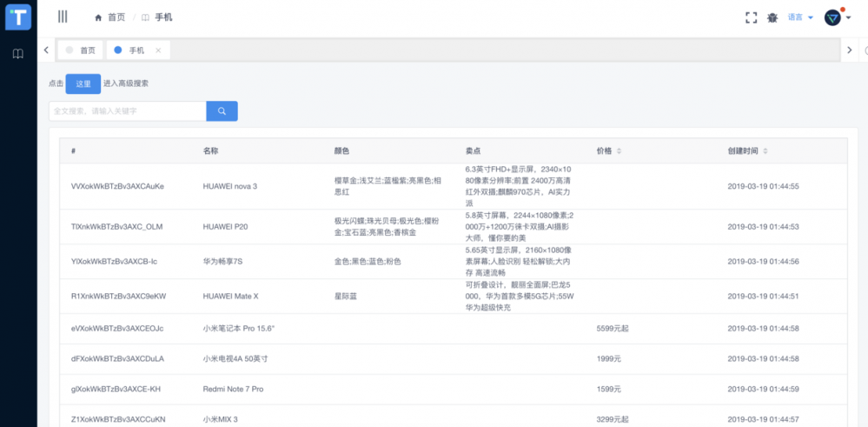Switch to the 手机 tab

(136, 50)
